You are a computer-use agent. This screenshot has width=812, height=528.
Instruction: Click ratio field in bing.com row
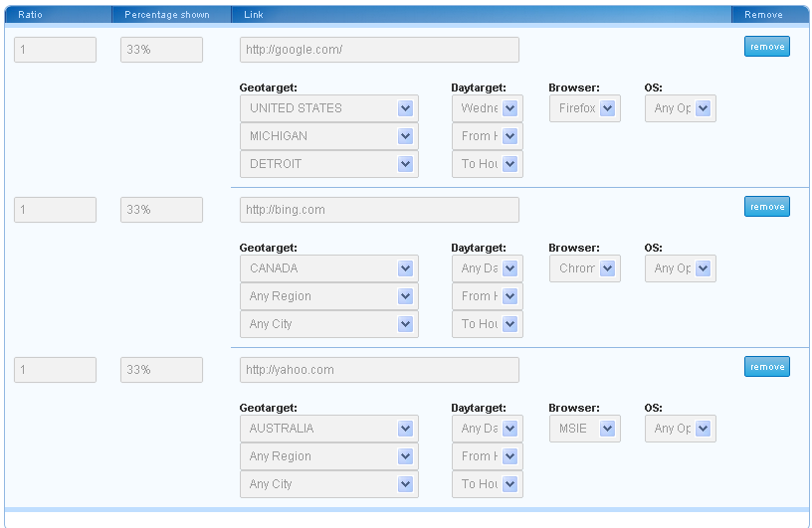55,210
